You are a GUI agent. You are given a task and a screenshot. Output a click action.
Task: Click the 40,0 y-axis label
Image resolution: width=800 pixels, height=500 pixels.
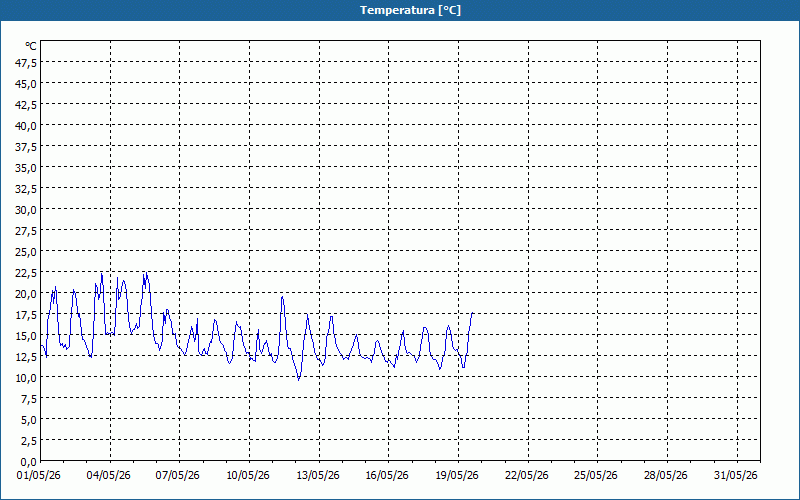point(27,126)
